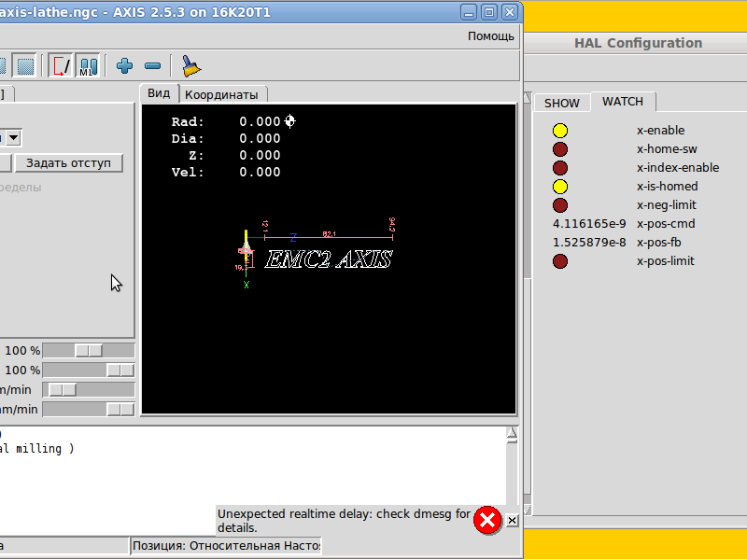Click the Vel readout in preview
Screen dimensions: 747x560
[226, 172]
